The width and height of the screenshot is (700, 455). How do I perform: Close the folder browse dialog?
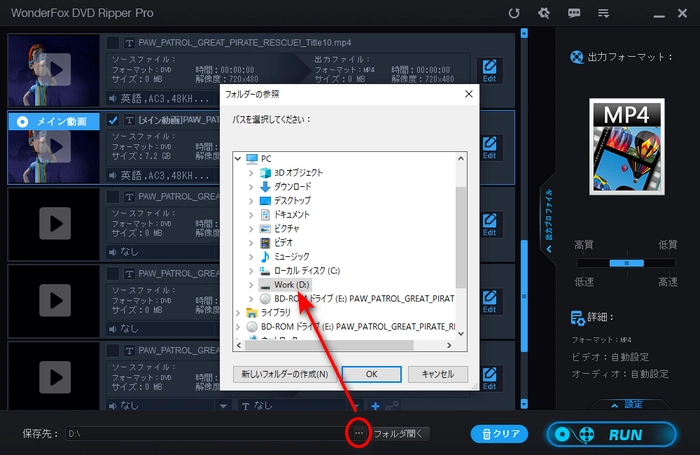pyautogui.click(x=469, y=94)
